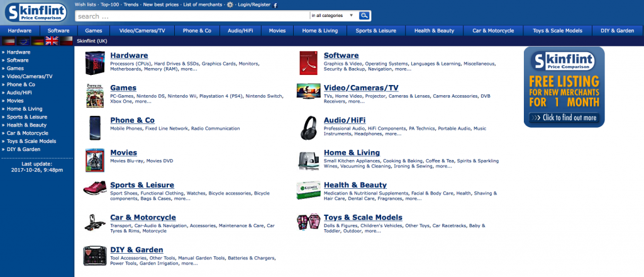Click the Video/Cameras/TV television image
This screenshot has width=644, height=277.
click(308, 91)
